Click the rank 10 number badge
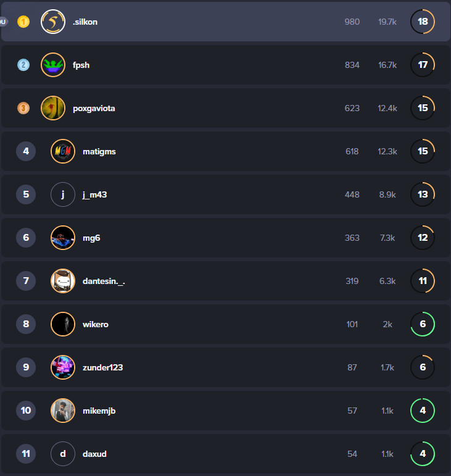 pos(26,411)
